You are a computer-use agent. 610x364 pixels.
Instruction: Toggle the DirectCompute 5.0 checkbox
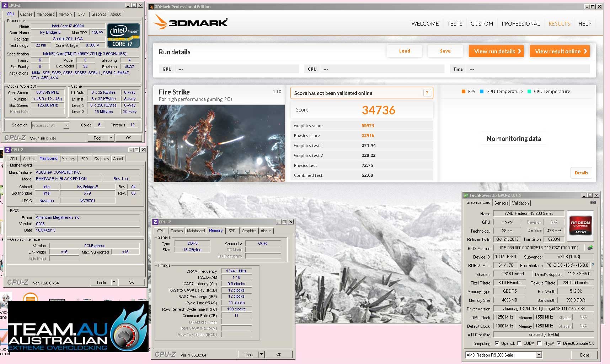(559, 343)
